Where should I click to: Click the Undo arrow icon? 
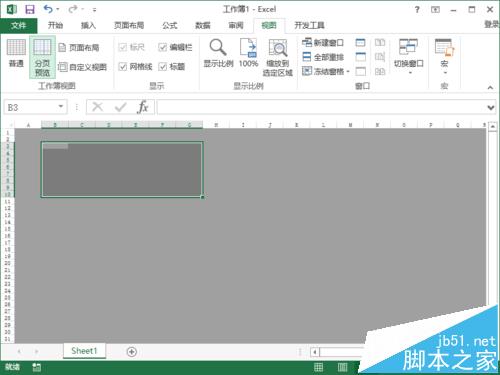pos(48,9)
